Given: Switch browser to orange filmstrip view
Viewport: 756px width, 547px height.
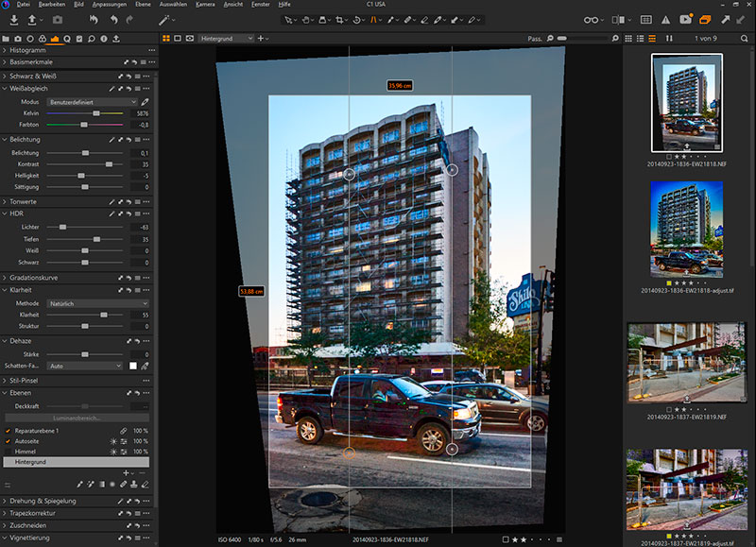Looking at the screenshot, I should (x=652, y=38).
